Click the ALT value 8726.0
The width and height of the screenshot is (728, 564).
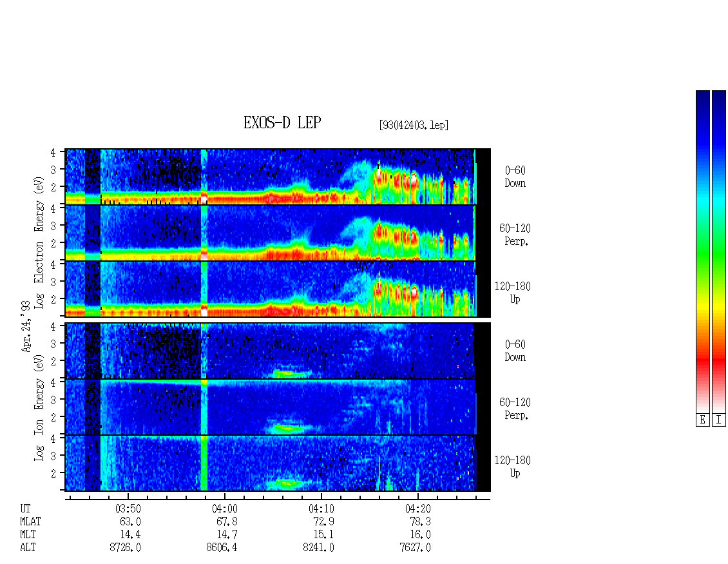(126, 547)
